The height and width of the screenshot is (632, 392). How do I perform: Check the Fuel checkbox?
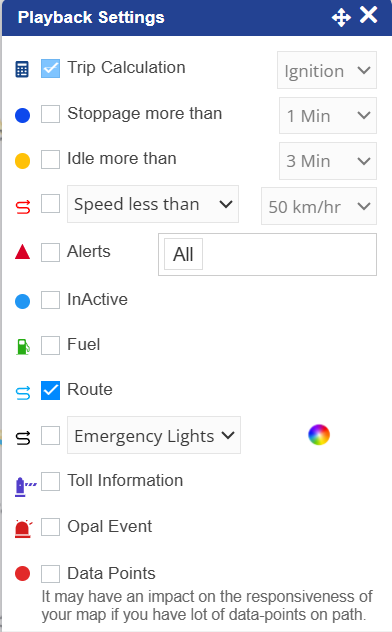click(x=50, y=345)
